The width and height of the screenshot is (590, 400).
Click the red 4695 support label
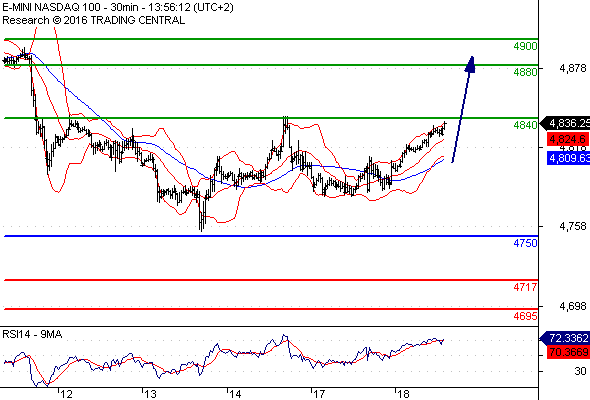coord(525,316)
